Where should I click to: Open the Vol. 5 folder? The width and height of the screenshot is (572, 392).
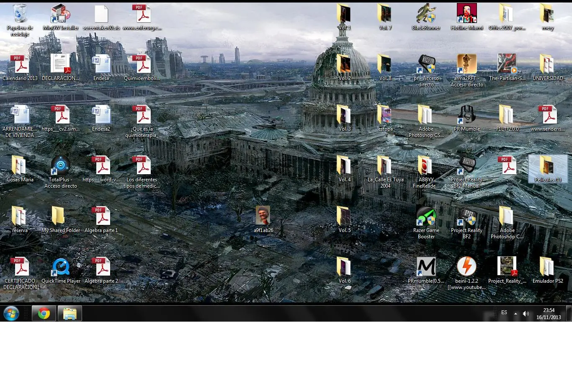tap(345, 220)
